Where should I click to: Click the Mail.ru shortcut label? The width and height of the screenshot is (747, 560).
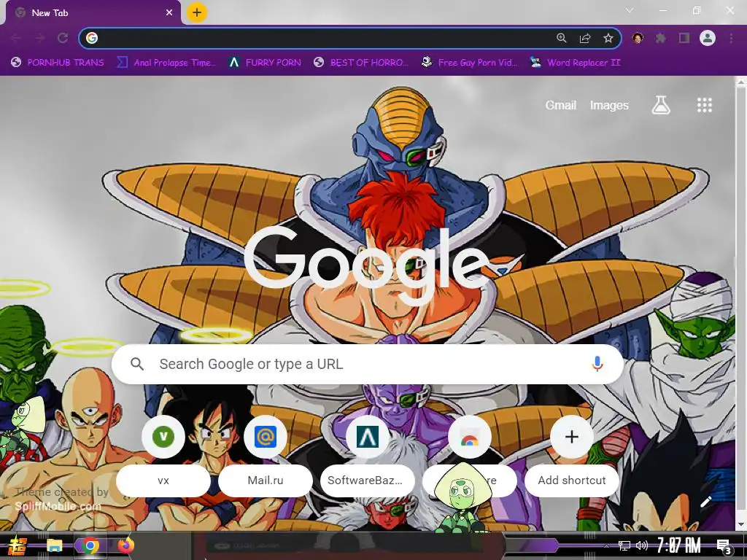[x=266, y=481]
